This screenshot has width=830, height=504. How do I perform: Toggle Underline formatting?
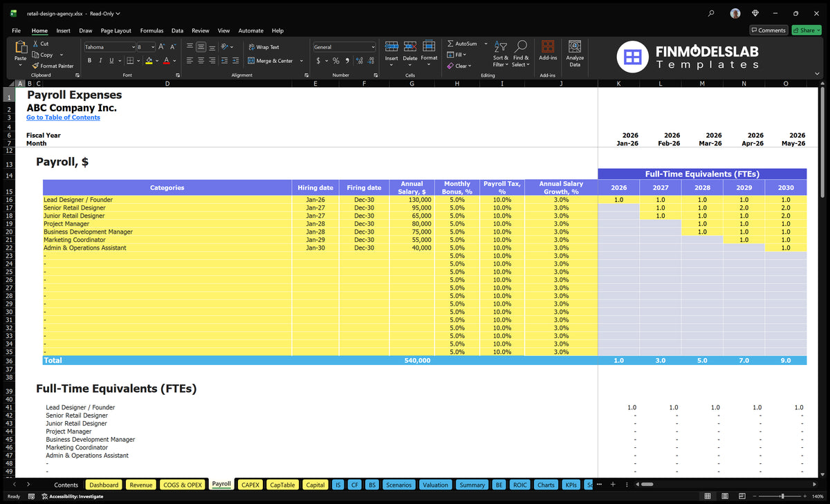[x=111, y=61]
